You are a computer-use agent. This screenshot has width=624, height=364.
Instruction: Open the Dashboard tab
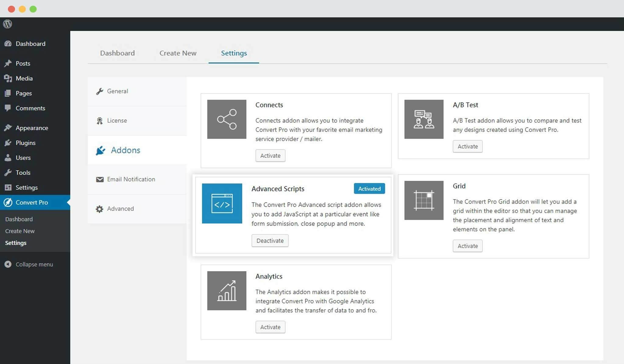coord(117,53)
